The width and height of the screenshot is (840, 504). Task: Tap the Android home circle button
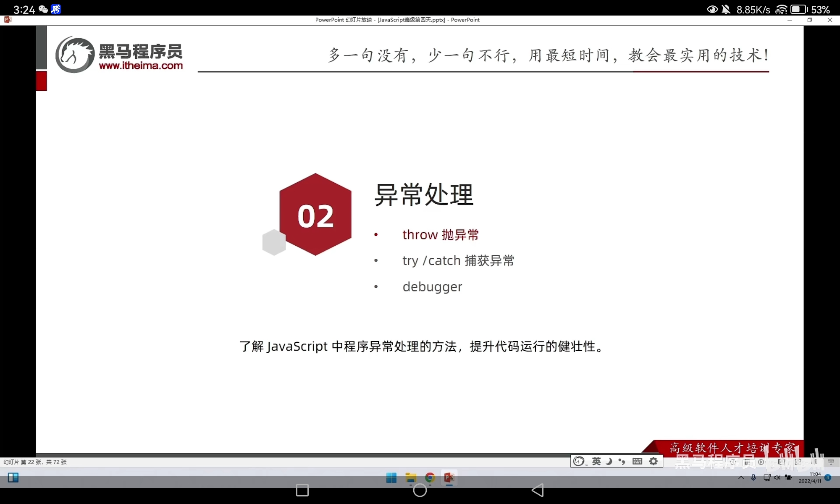(420, 490)
